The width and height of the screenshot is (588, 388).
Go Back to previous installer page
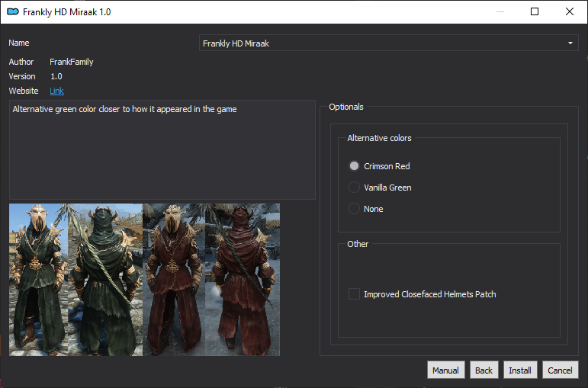tap(484, 370)
